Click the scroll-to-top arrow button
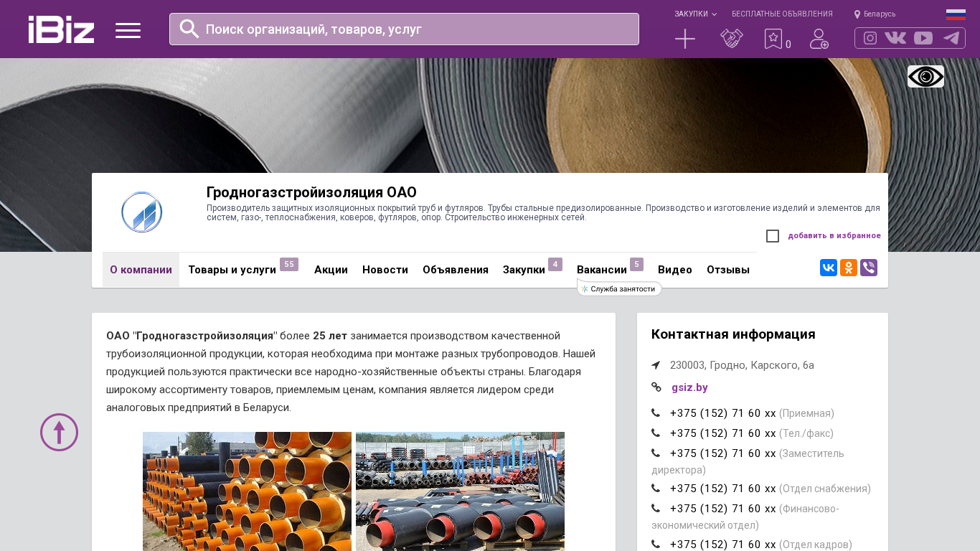Viewport: 980px width, 551px height. 59,432
